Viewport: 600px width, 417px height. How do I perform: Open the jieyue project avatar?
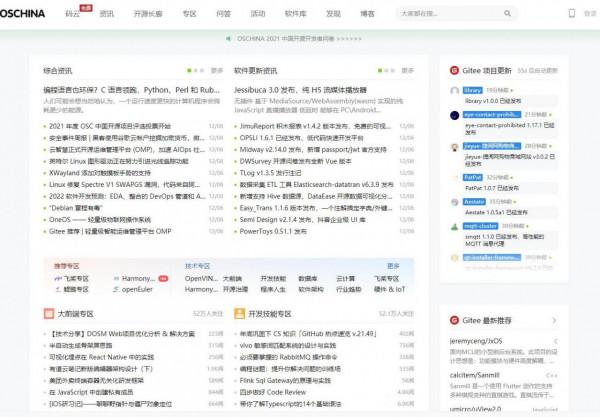point(455,147)
